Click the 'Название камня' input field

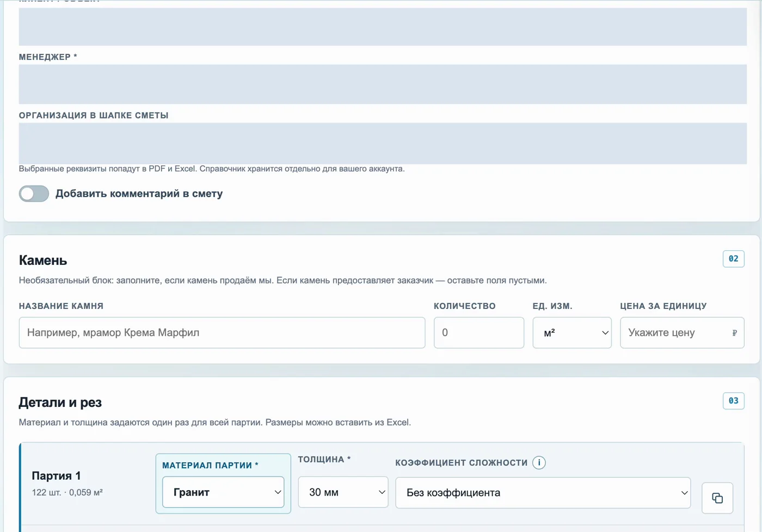coord(222,333)
